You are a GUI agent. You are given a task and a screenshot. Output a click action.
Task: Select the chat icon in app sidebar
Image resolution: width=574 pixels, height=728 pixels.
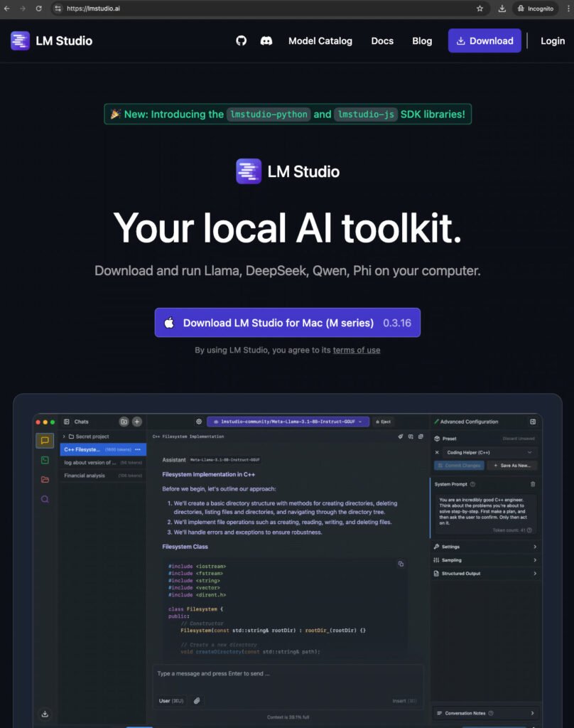[x=45, y=440]
